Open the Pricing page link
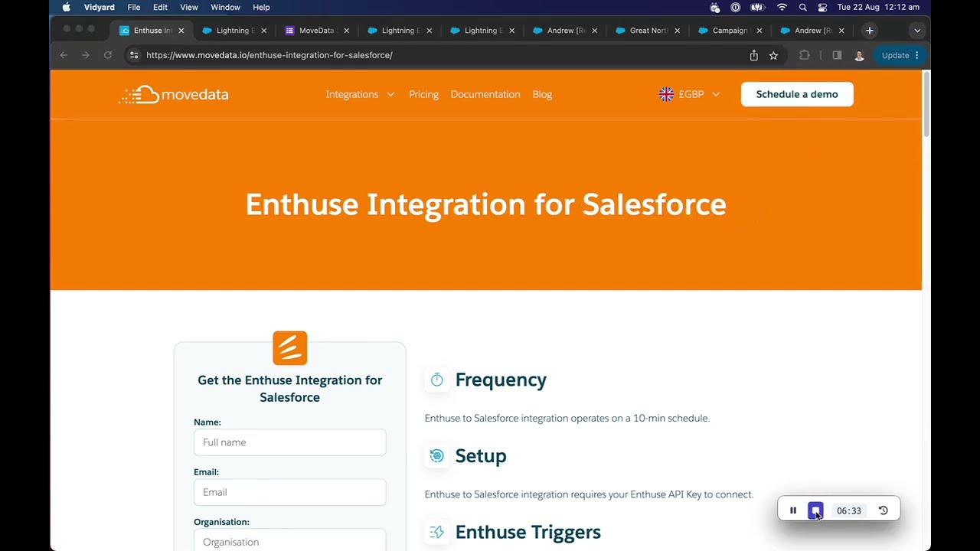 click(423, 94)
